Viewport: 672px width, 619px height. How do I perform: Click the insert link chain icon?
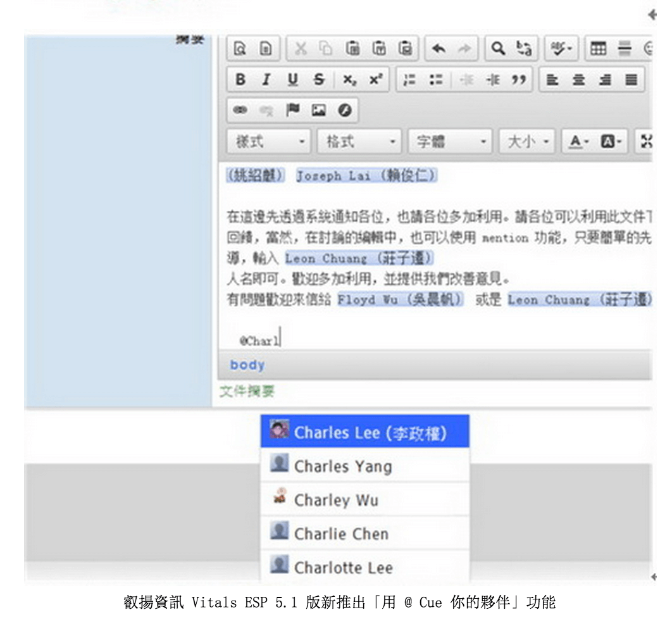coord(240,110)
